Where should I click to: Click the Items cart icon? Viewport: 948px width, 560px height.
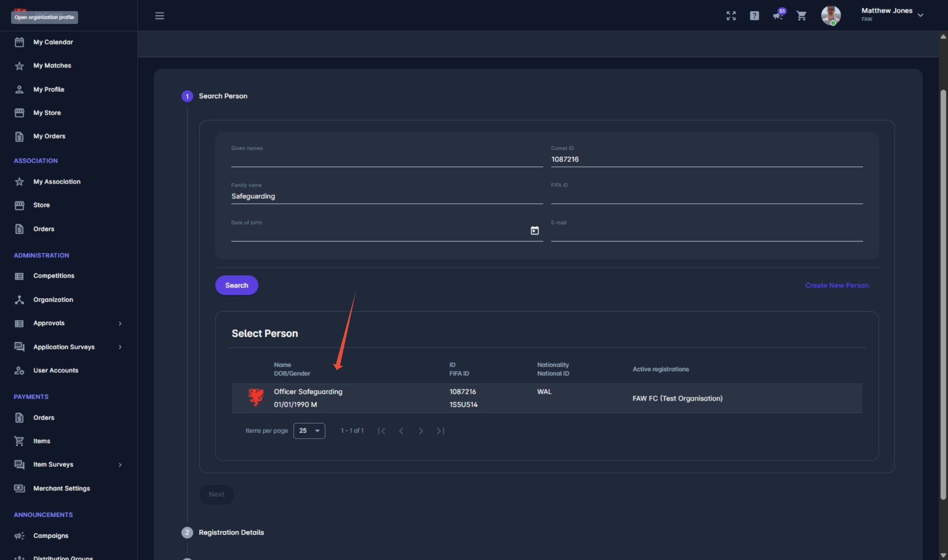click(19, 441)
